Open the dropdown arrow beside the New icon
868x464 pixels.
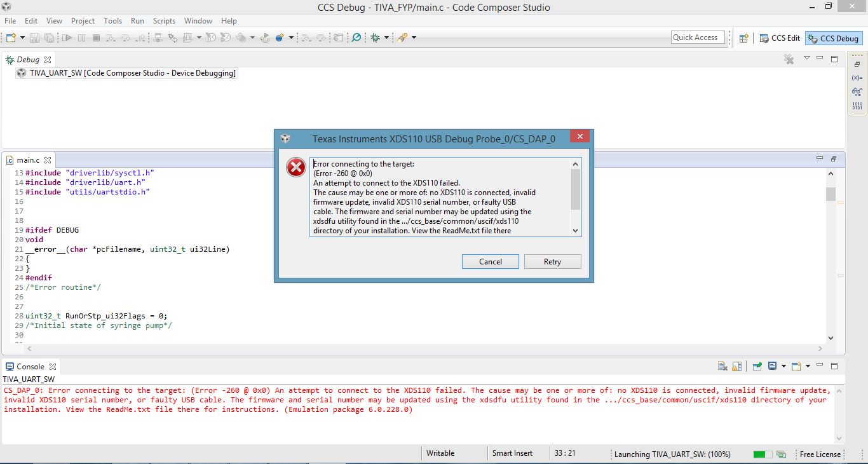22,38
